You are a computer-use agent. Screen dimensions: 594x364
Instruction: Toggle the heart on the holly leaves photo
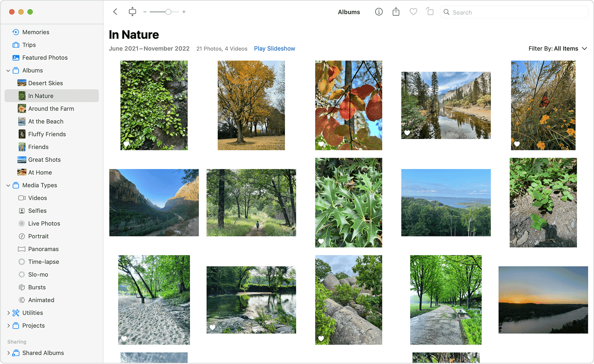pos(321,241)
